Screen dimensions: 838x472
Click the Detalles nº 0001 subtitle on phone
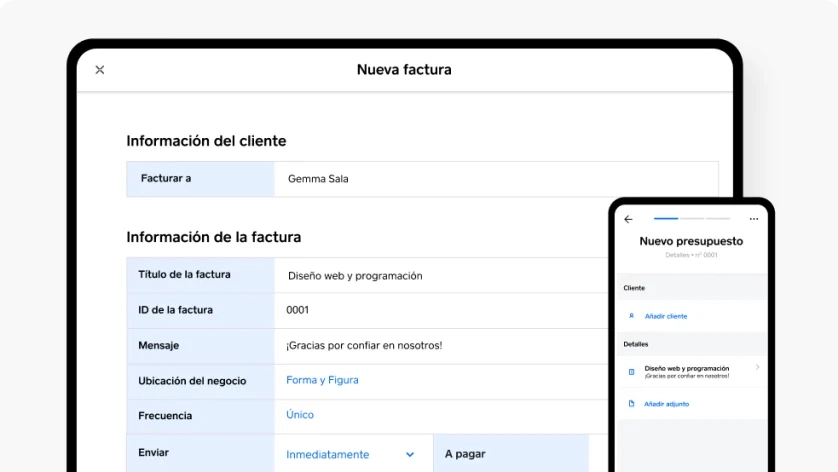pos(691,255)
